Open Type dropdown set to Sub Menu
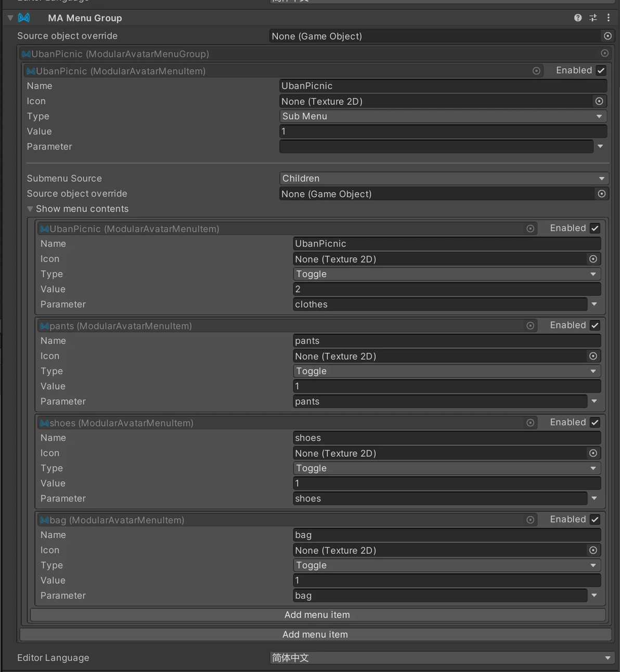Screen dimensions: 620x672 (443, 116)
